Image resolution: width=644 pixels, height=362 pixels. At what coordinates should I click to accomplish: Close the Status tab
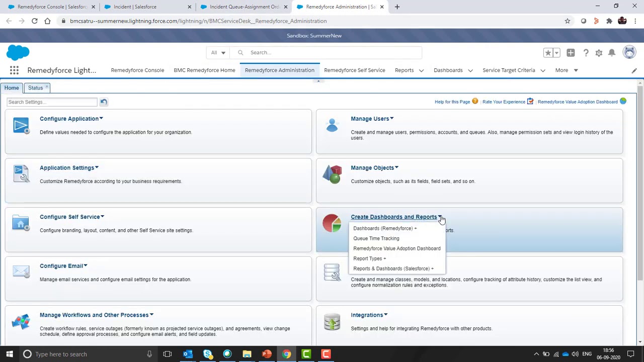[47, 87]
